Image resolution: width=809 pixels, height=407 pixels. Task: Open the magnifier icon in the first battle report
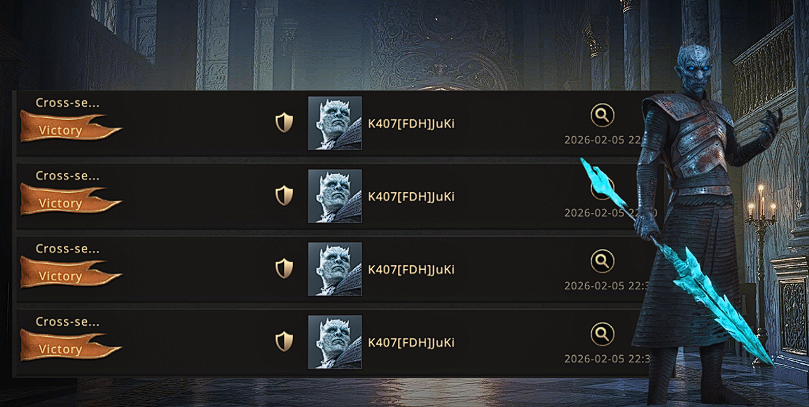[602, 116]
